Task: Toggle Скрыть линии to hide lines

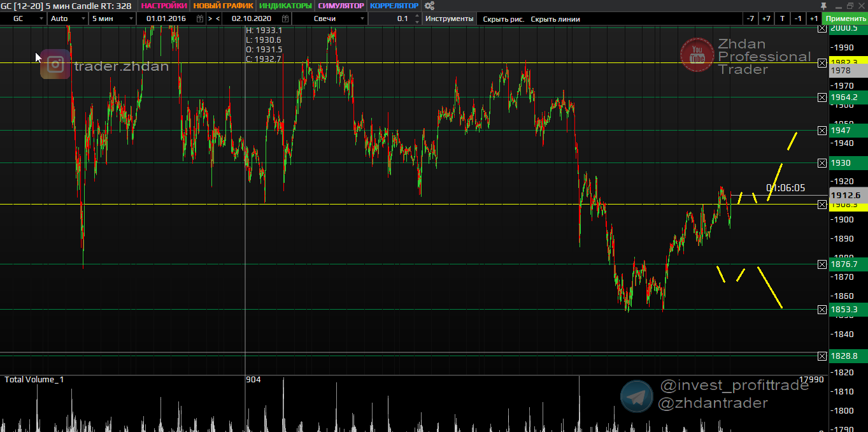Action: coord(555,19)
